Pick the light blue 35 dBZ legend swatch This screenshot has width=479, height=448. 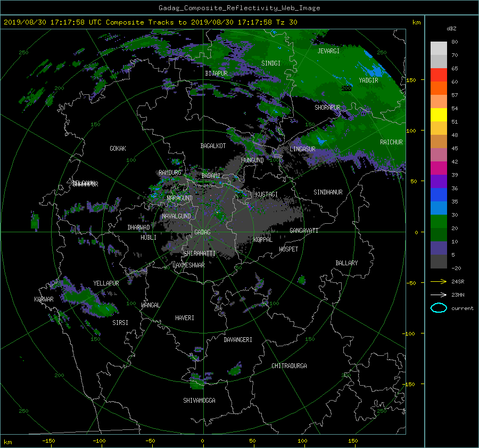coord(439,208)
